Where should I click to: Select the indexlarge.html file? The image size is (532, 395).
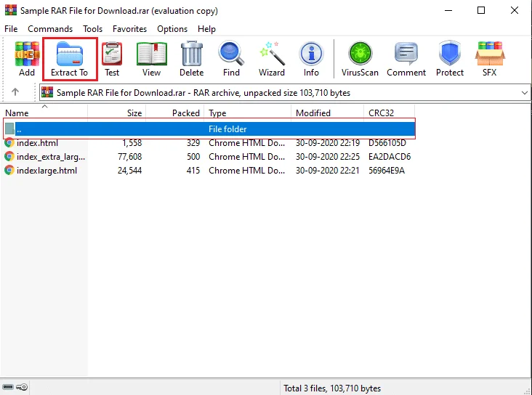(x=47, y=170)
